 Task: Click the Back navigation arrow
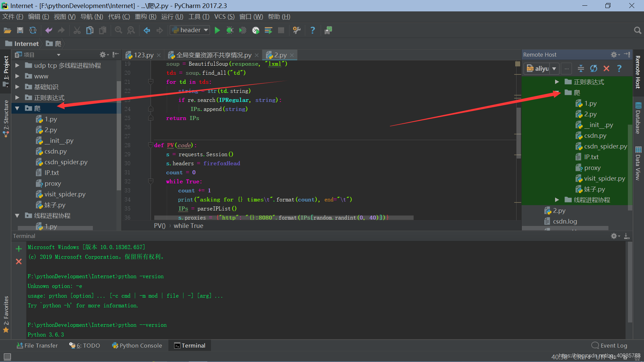[147, 31]
